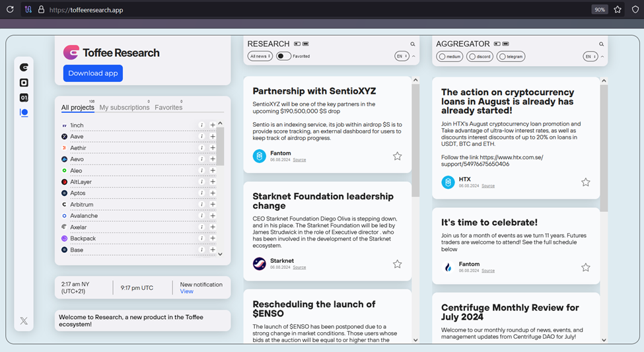Select the Arbitrum project name

82,204
